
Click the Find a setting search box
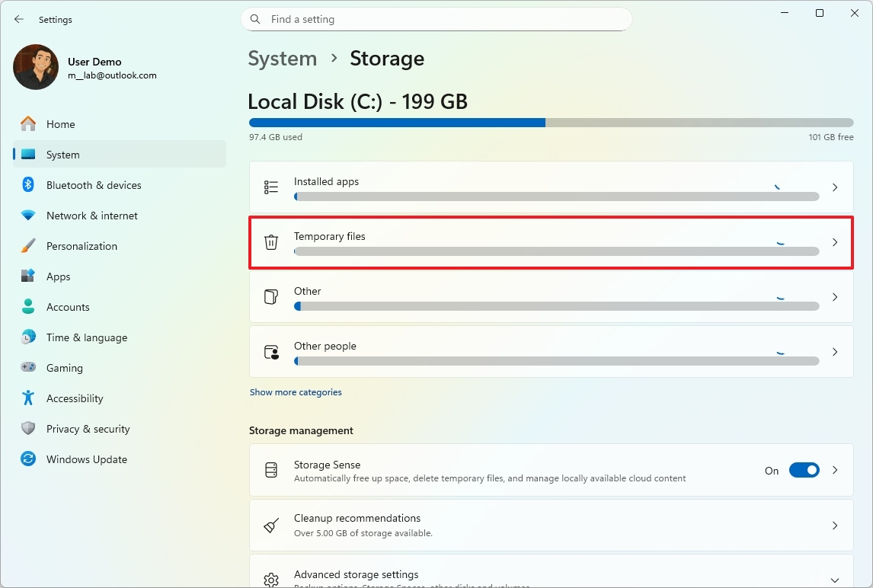[x=436, y=19]
